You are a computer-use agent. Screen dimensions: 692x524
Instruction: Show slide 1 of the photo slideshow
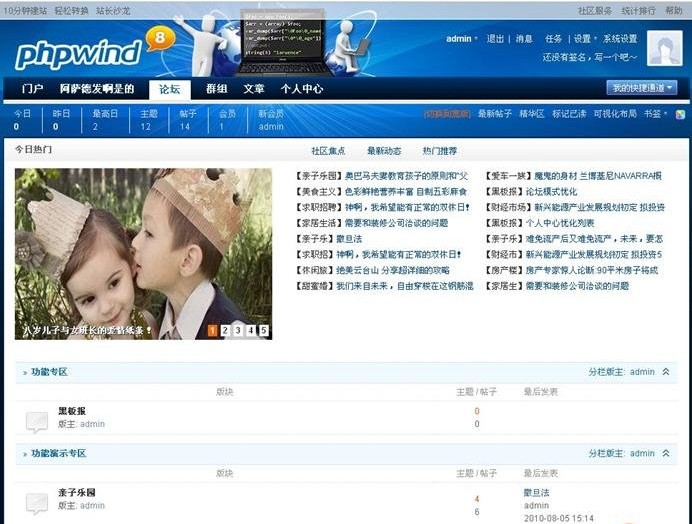(212, 330)
